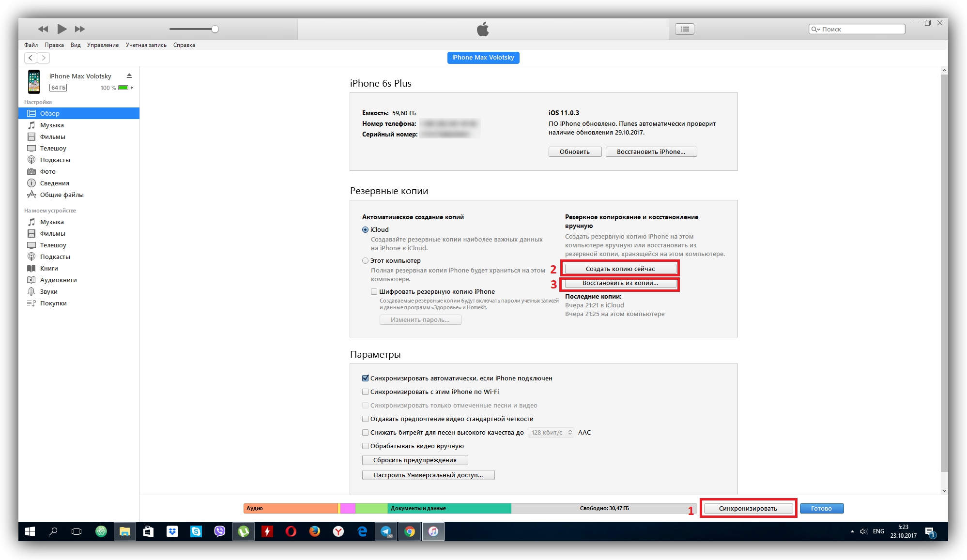The height and width of the screenshot is (560, 967).
Task: Click the 'Синхронизировать' button
Action: pos(748,508)
